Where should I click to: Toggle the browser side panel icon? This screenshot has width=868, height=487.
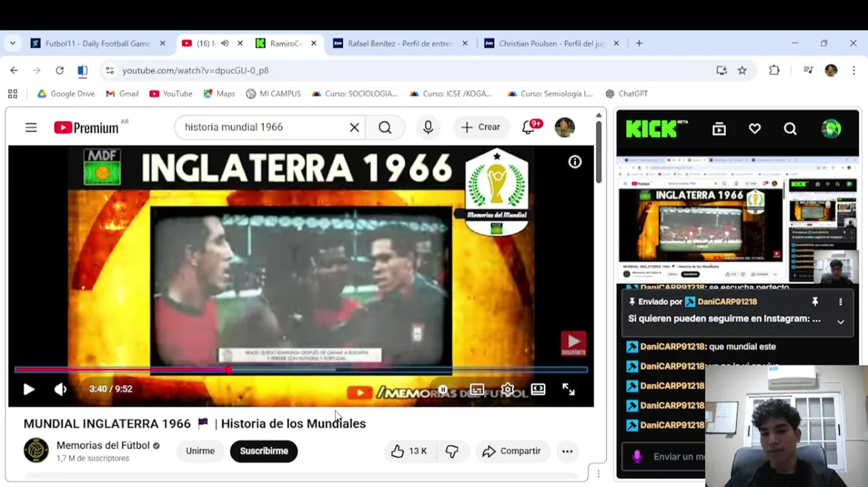point(83,70)
